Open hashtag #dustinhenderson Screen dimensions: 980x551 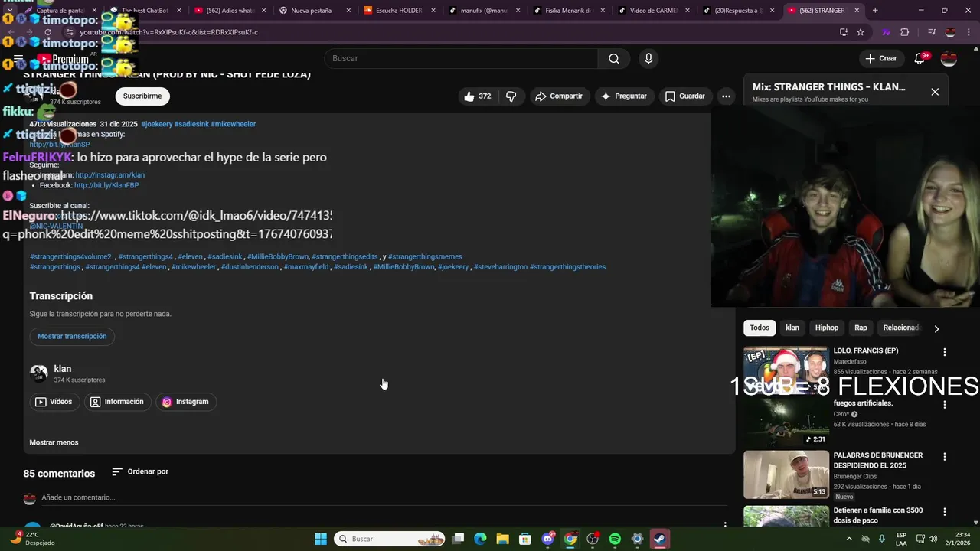(250, 267)
